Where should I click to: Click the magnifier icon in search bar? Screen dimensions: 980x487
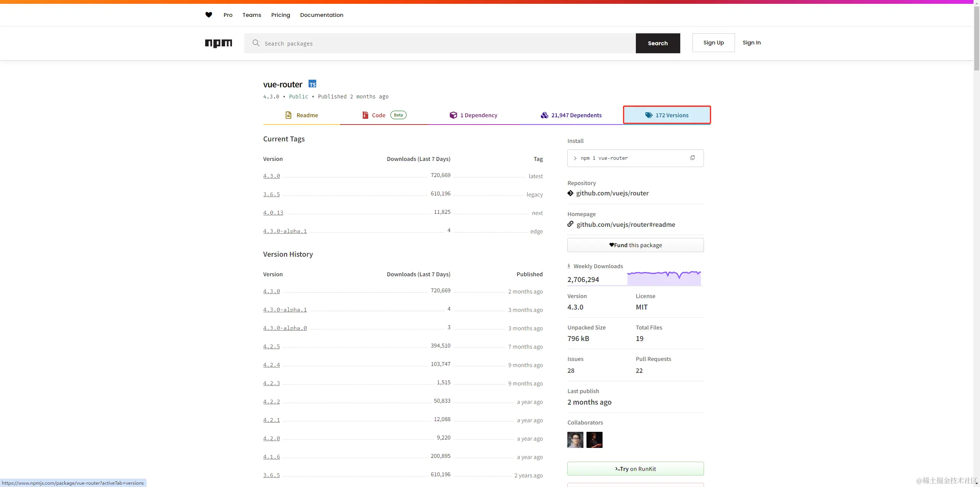(256, 43)
